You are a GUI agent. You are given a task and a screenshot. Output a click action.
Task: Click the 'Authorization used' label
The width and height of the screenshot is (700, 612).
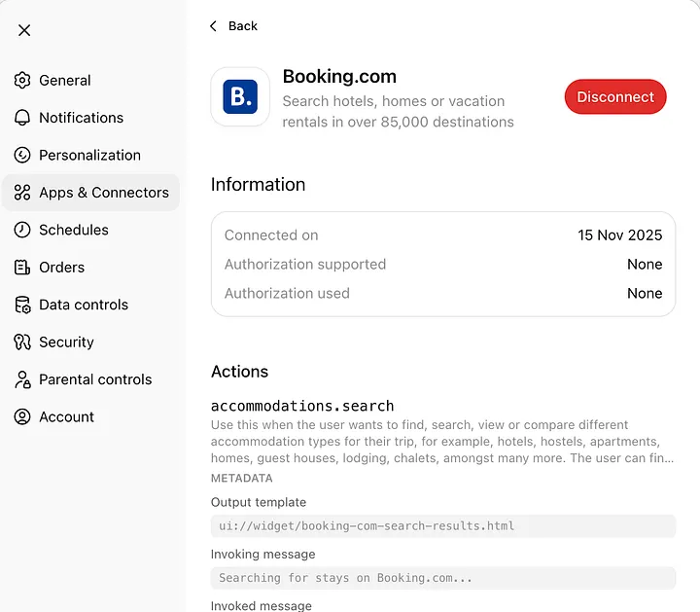[x=287, y=294]
